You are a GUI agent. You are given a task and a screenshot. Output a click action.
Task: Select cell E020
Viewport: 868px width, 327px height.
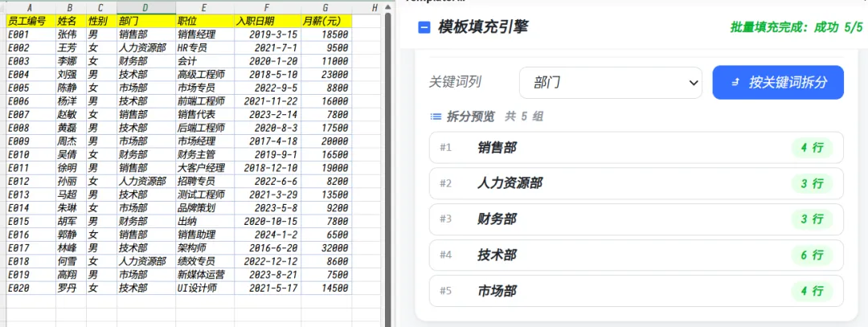coord(31,288)
